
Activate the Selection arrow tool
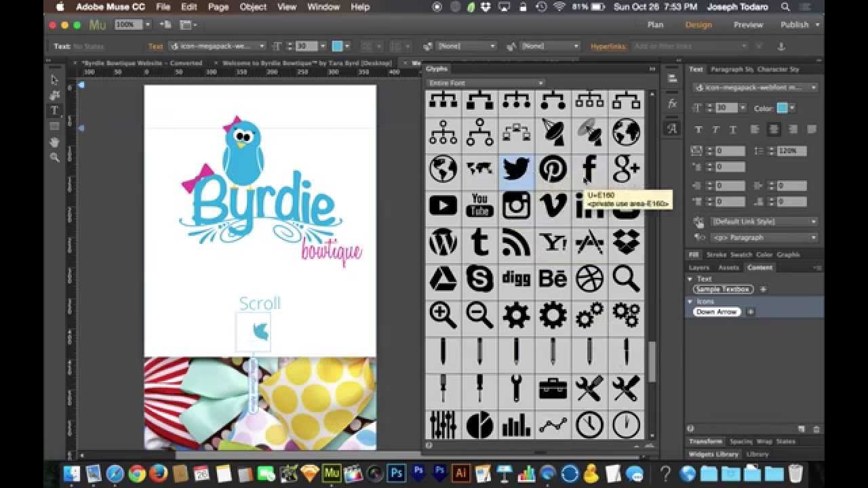click(55, 79)
